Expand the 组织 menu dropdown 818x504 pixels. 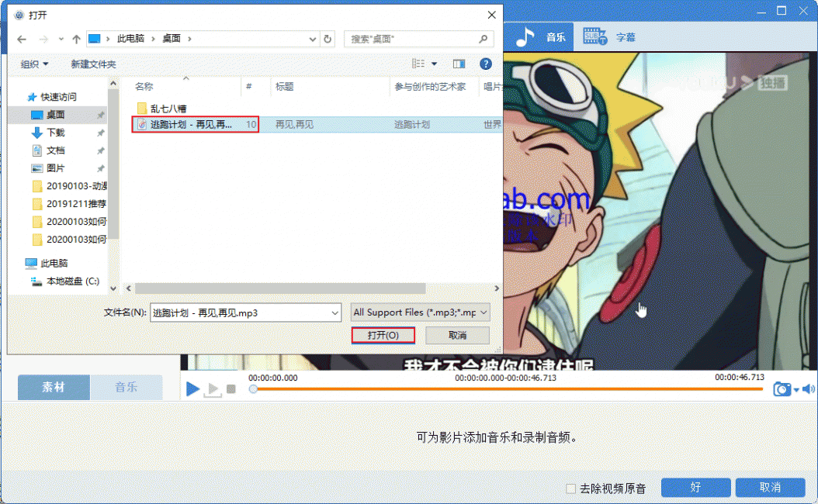pos(34,64)
